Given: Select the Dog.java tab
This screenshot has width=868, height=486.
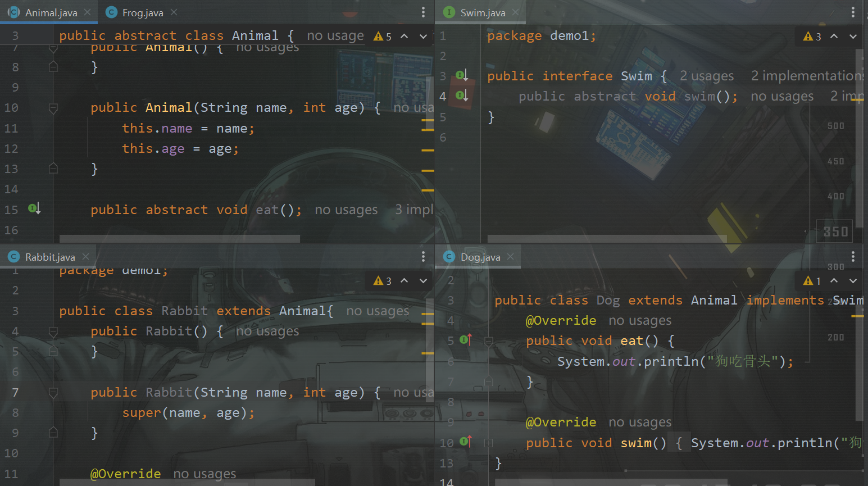Looking at the screenshot, I should tap(480, 257).
